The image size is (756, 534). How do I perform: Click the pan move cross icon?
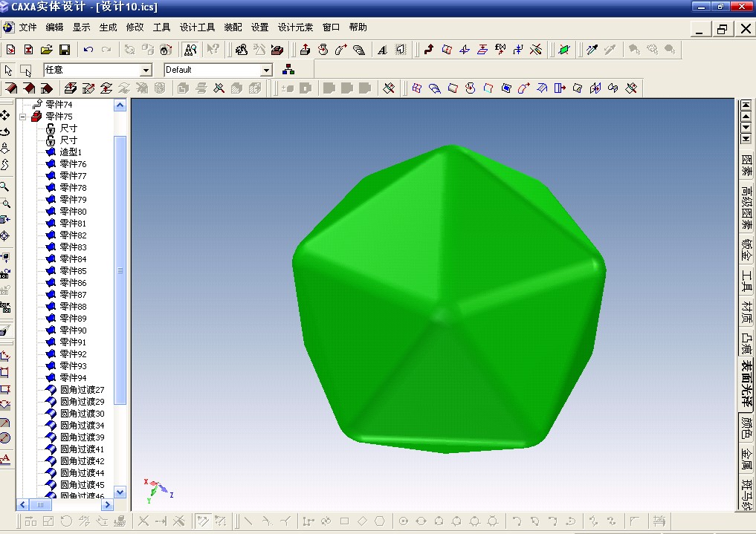click(x=4, y=115)
